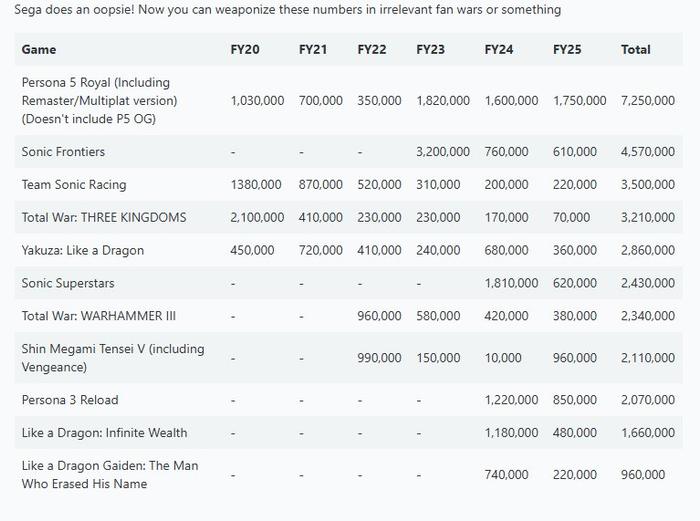Click Team Sonic Racing total 3,500,000
Image resolution: width=700 pixels, height=521 pixels.
(648, 184)
